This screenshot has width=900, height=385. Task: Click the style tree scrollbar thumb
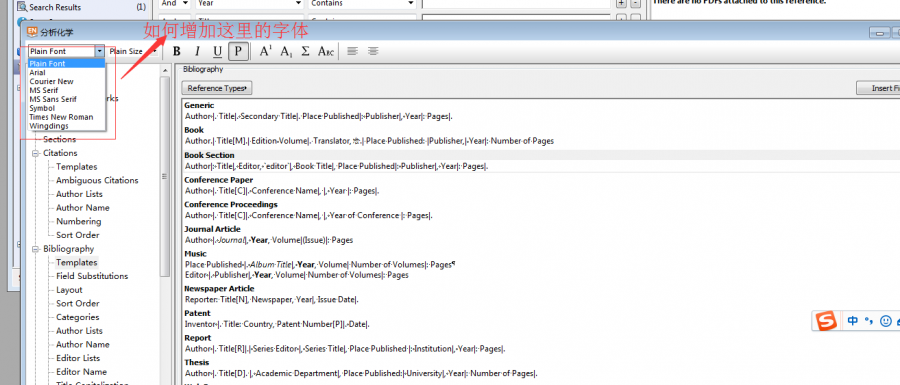click(x=165, y=176)
